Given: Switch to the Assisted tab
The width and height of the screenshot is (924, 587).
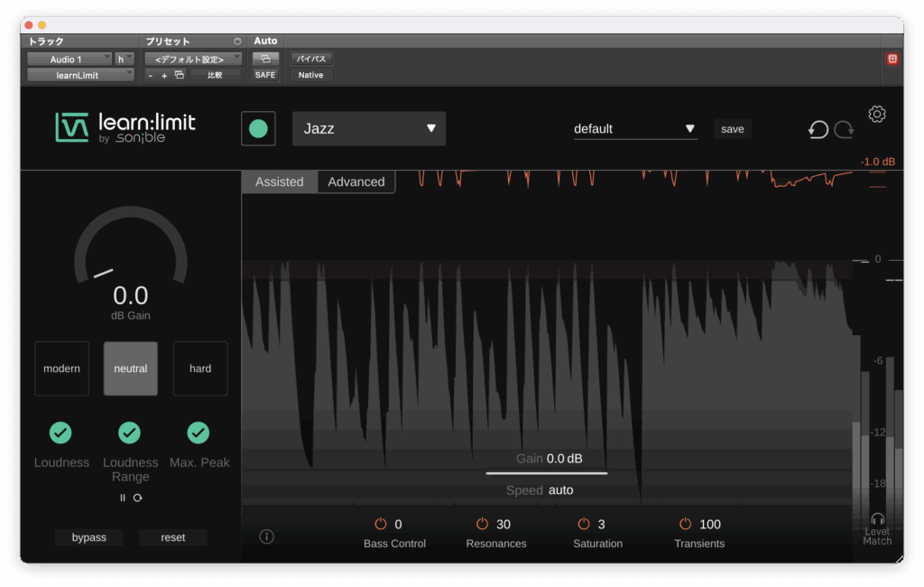Looking at the screenshot, I should point(280,182).
